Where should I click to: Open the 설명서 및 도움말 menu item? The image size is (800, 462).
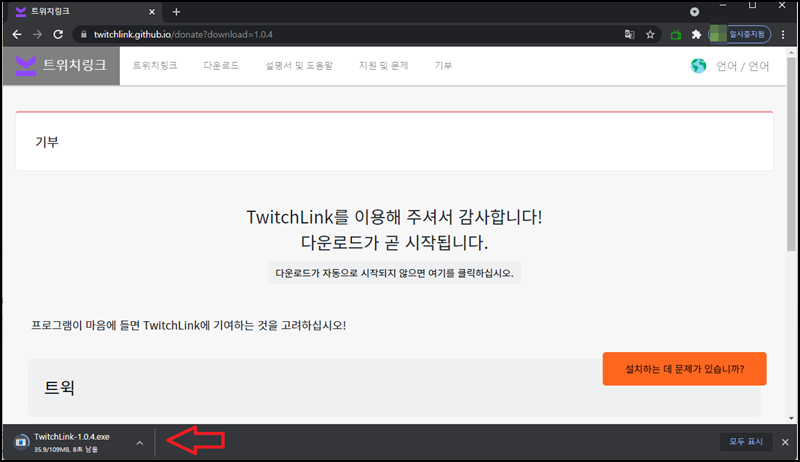[x=299, y=65]
